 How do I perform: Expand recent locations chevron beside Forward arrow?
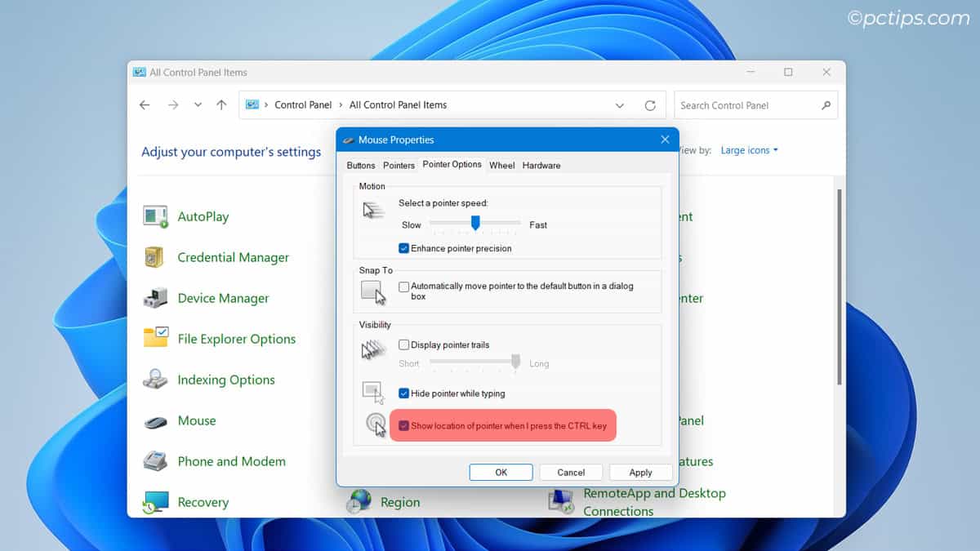(198, 105)
